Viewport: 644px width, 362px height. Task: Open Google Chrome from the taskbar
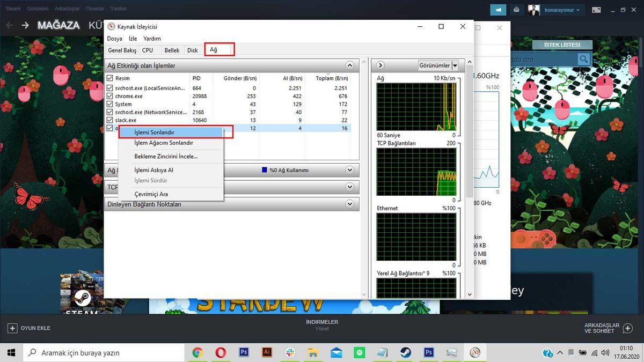pyautogui.click(x=197, y=352)
